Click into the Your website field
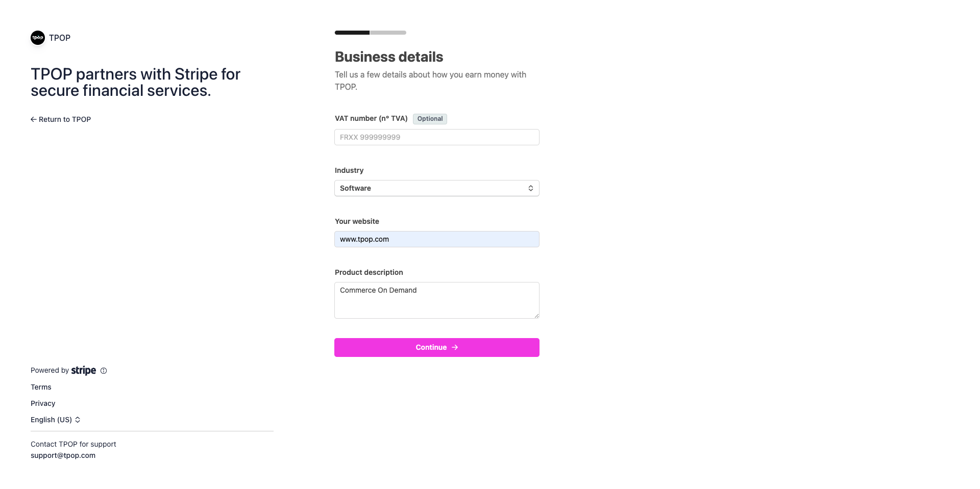980x489 pixels. click(436, 239)
